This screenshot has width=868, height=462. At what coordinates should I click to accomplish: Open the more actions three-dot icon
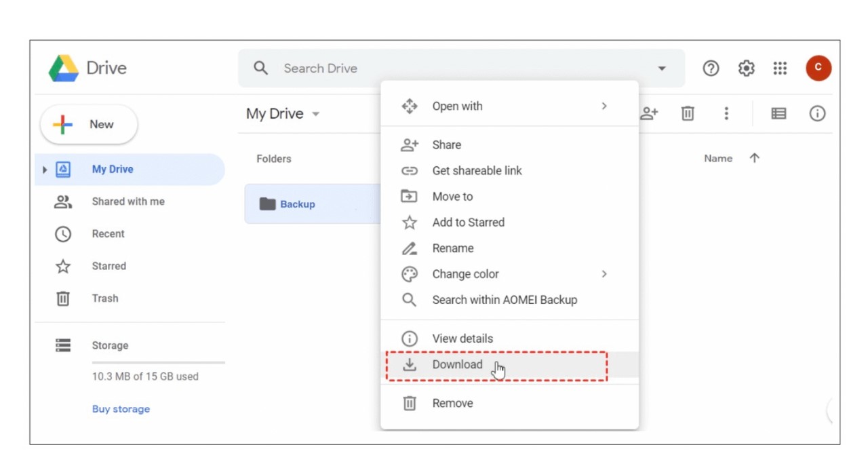click(x=726, y=113)
